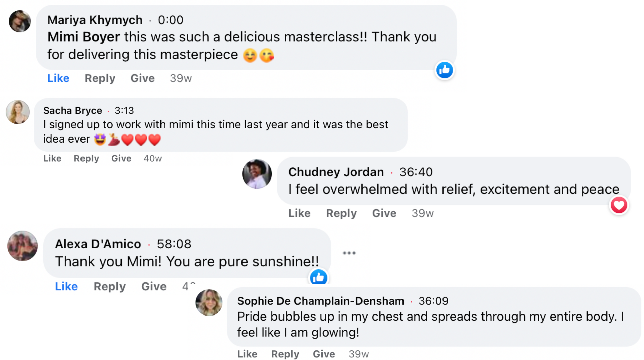
Task: Open Sophie De Champlain-Densham's name link
Action: pos(320,301)
